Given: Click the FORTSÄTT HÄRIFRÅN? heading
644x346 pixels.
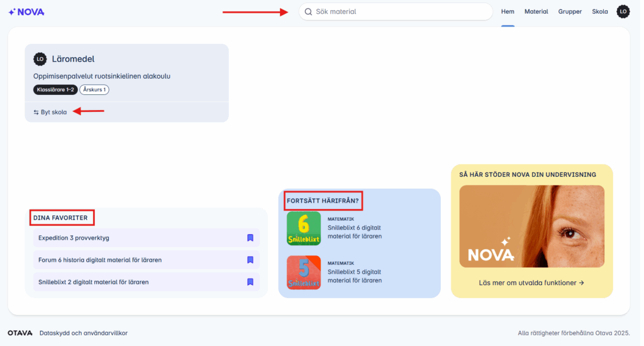Looking at the screenshot, I should pyautogui.click(x=323, y=201).
